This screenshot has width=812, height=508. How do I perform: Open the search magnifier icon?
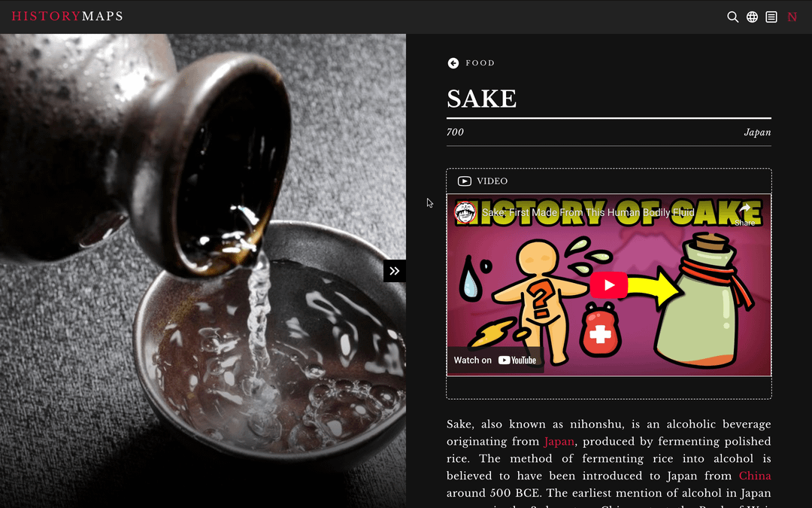pyautogui.click(x=732, y=17)
